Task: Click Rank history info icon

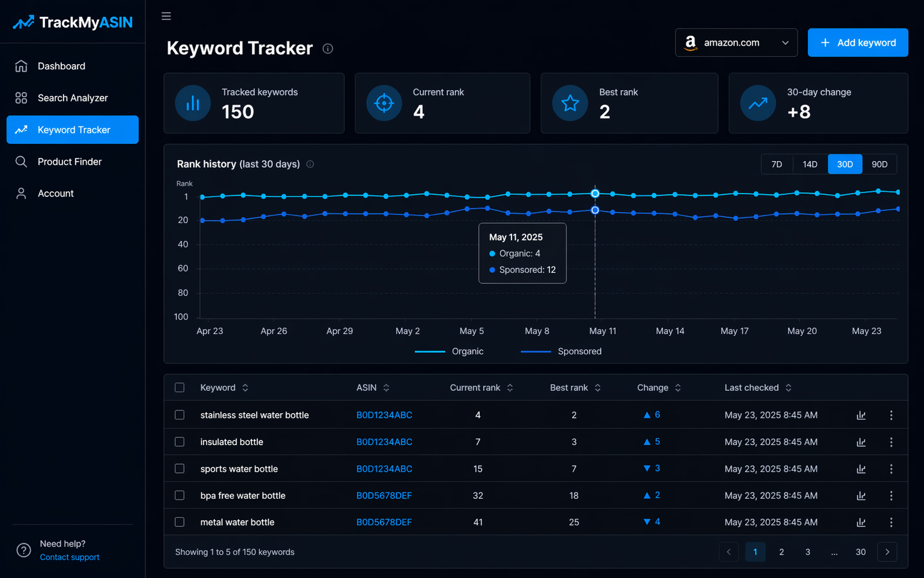Action: coord(310,164)
